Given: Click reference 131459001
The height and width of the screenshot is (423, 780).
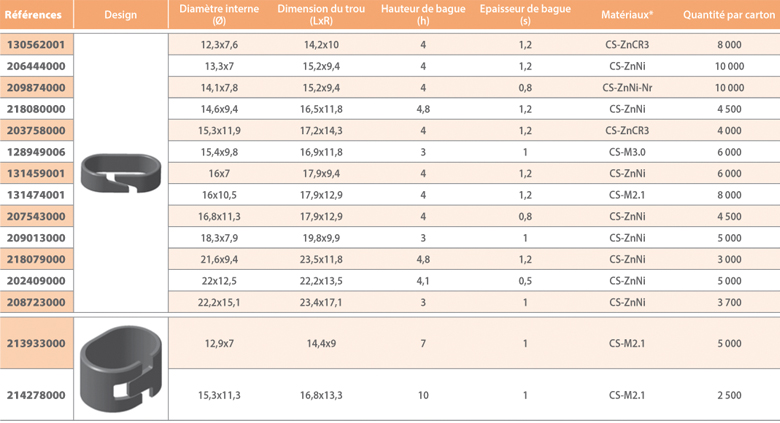Looking at the screenshot, I should point(36,173).
